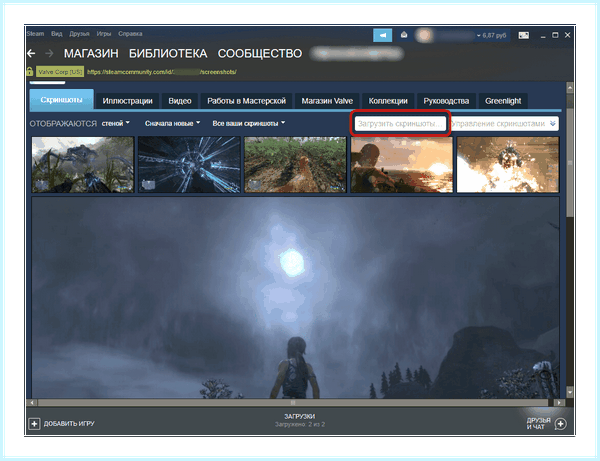Open the sunset character screenshot thumbnail
Viewport: 600px width, 461px height.
tap(401, 165)
